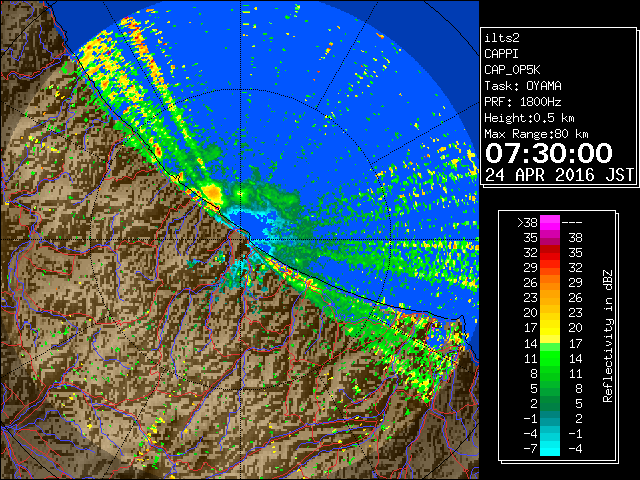
Task: Click the large '07:30:00' timestamp
Action: pyautogui.click(x=549, y=153)
